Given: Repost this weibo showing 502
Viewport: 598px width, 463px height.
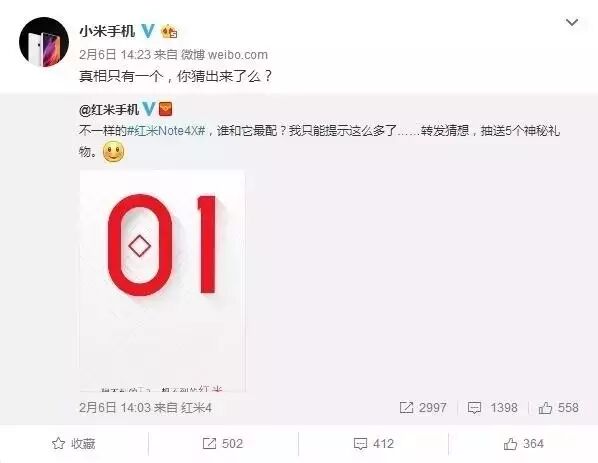Looking at the screenshot, I should coord(223,444).
